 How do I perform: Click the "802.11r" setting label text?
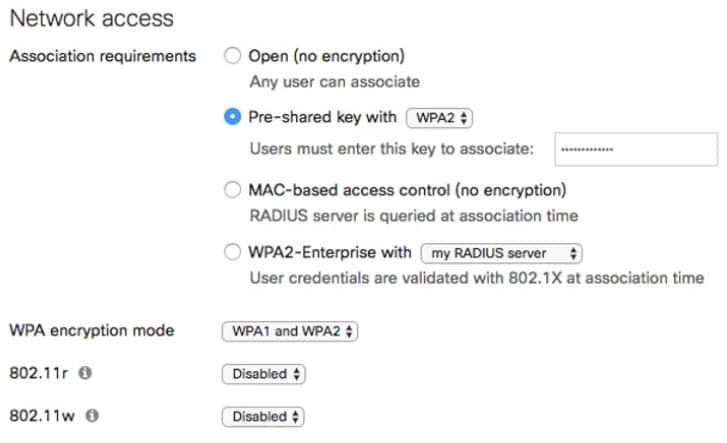(39, 374)
